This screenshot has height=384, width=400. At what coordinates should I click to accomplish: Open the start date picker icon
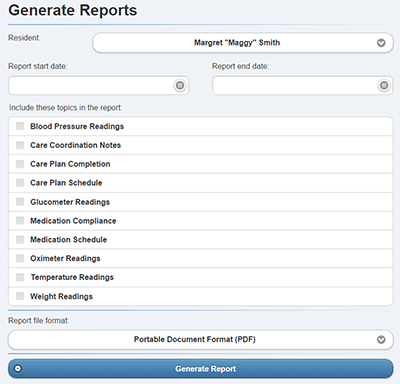click(180, 85)
